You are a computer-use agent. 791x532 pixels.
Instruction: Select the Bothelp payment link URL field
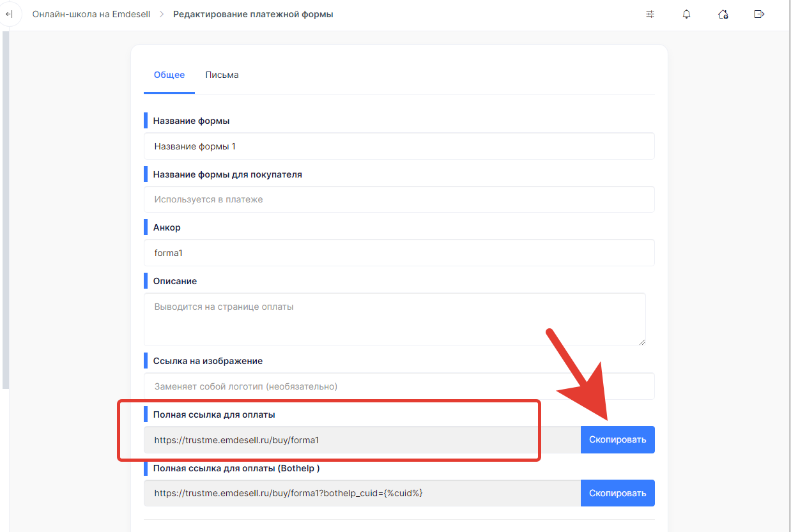pos(362,493)
